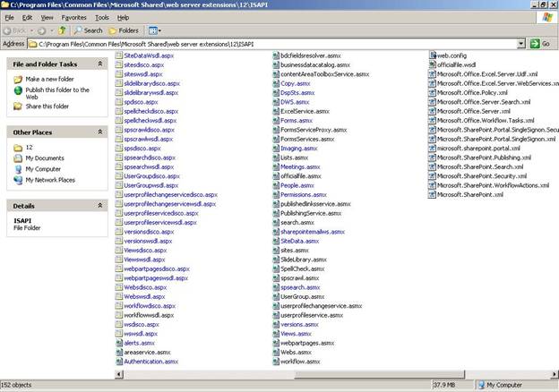Open the Help menu

(x=123, y=17)
